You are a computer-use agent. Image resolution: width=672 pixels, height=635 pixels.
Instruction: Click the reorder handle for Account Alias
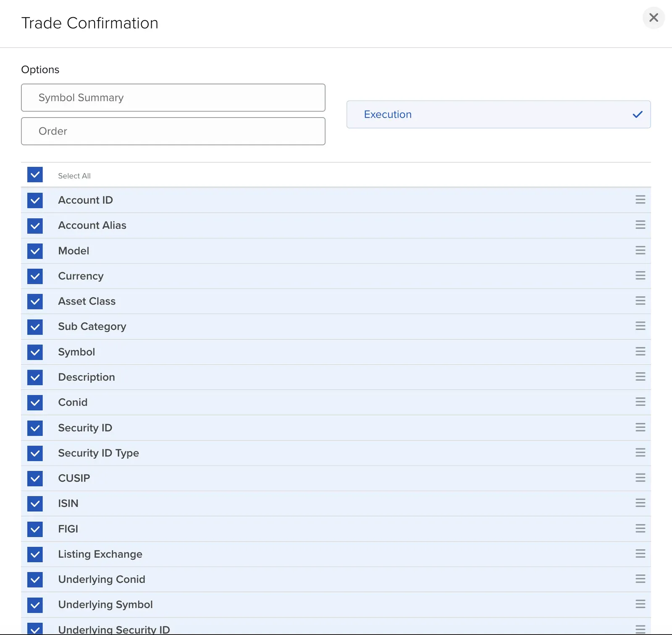click(x=640, y=225)
